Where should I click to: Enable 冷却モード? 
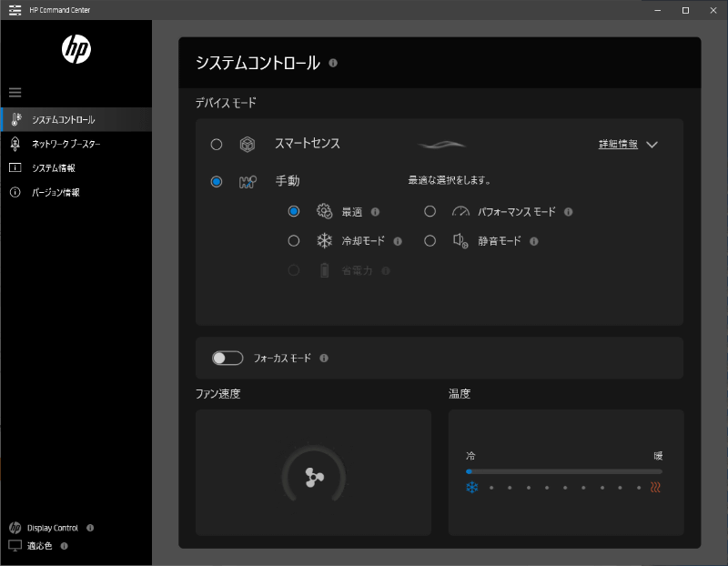[x=294, y=241]
